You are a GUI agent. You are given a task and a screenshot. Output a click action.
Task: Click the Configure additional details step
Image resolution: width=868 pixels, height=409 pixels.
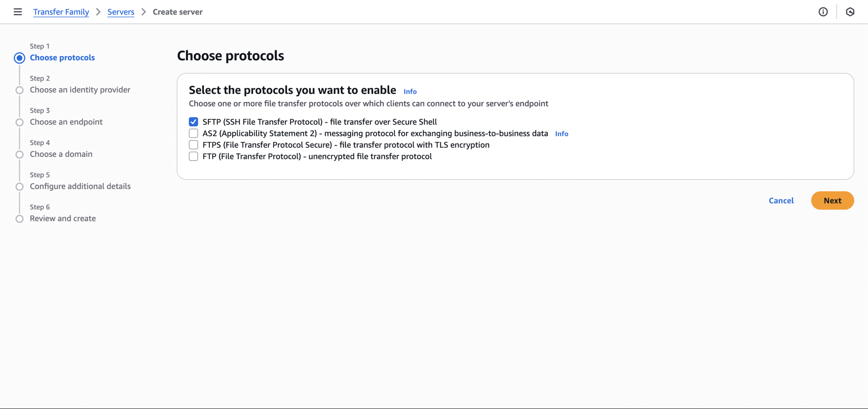[x=80, y=186]
